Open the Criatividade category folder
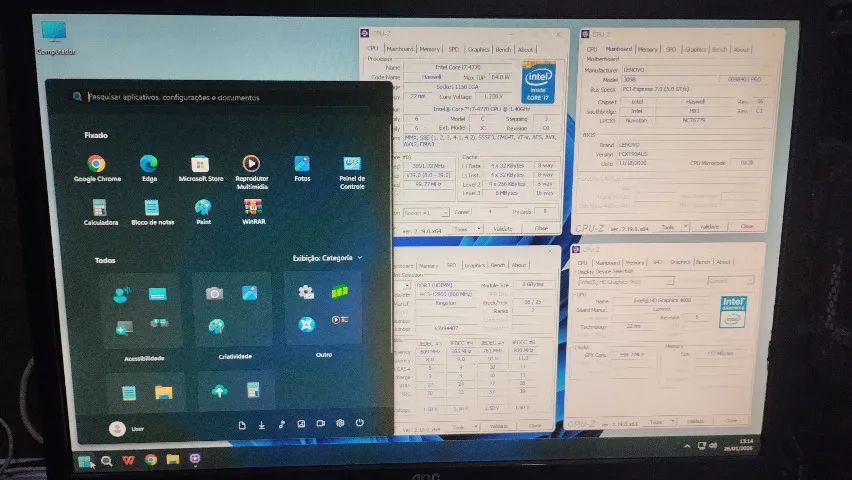Image resolution: width=852 pixels, height=480 pixels. coord(234,309)
